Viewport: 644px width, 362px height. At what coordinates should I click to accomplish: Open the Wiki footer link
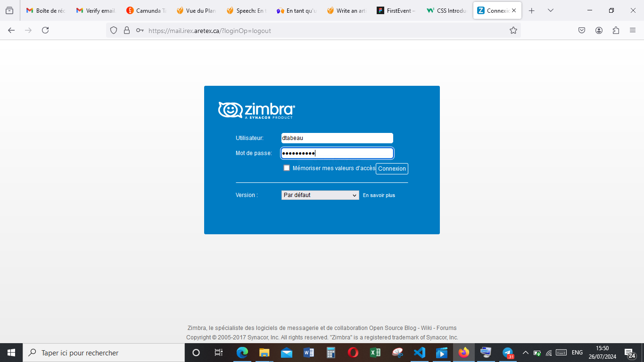(x=426, y=328)
